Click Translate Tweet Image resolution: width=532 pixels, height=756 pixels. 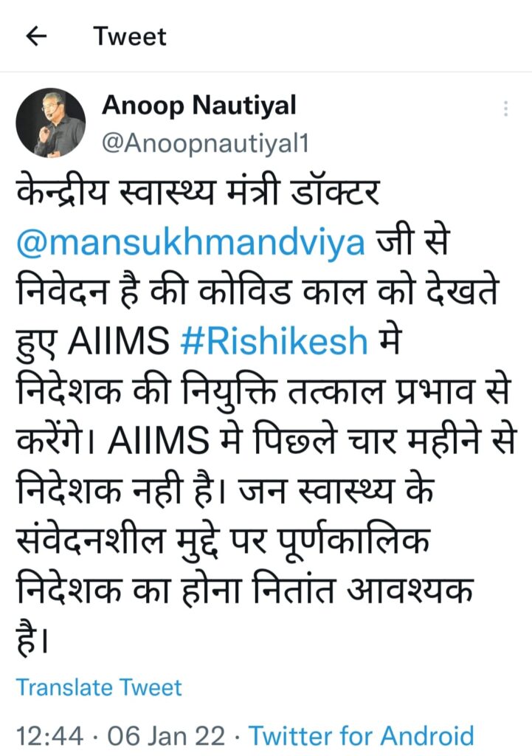100,687
